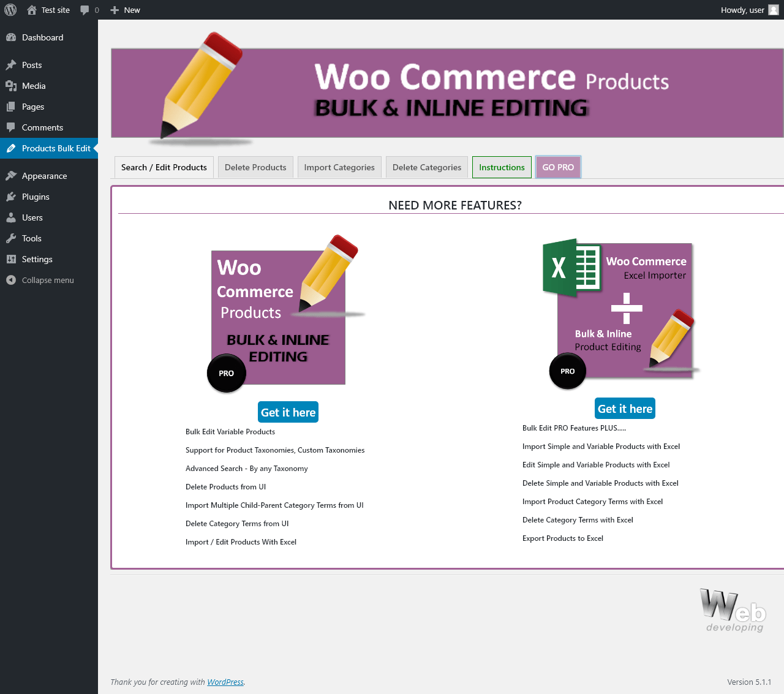Click the Test site link in admin bar
This screenshot has width=784, height=694.
[48, 10]
